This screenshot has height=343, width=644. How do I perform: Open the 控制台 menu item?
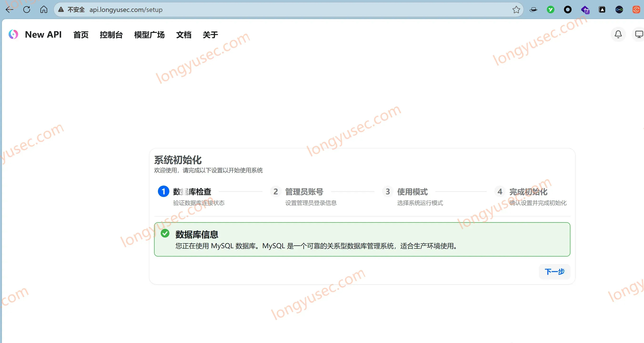[111, 35]
